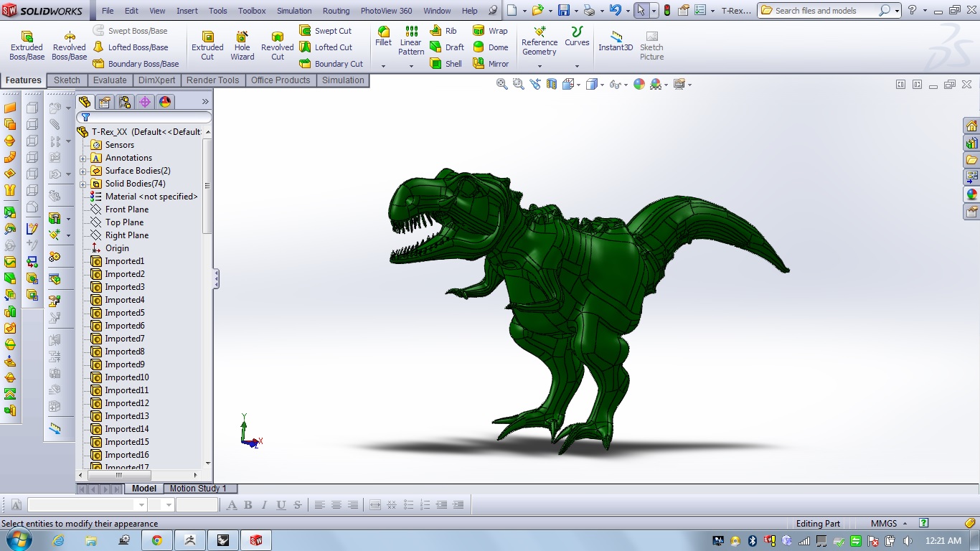Choose the Wrap tool
980x551 pixels.
490,31
